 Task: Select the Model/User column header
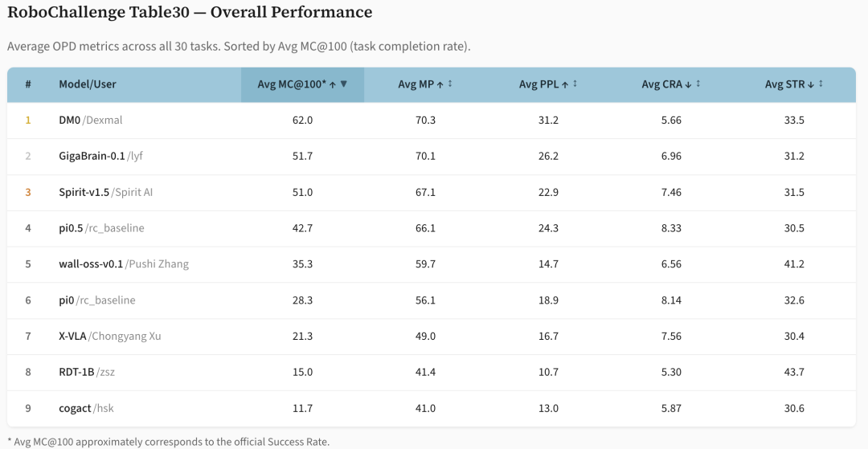(87, 84)
